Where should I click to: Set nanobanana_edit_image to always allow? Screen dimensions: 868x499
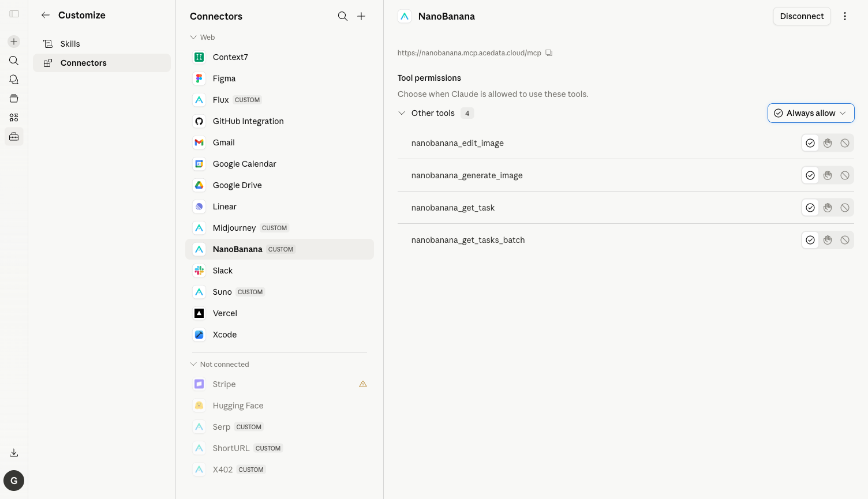pos(810,143)
